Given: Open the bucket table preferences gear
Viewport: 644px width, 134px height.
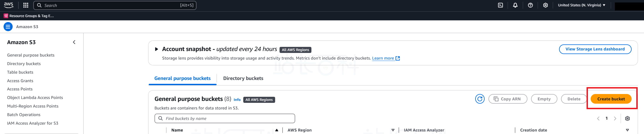Looking at the screenshot, I should click(x=627, y=119).
